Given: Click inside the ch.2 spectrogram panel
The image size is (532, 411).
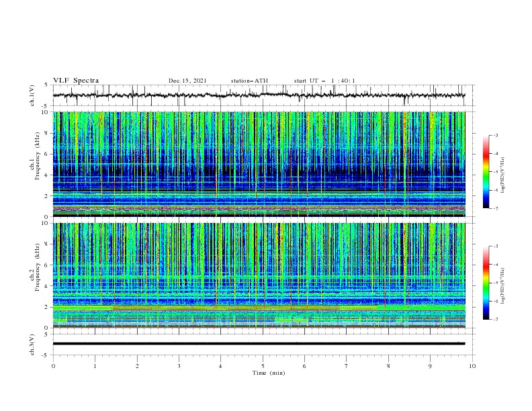Looking at the screenshot, I should (x=259, y=275).
